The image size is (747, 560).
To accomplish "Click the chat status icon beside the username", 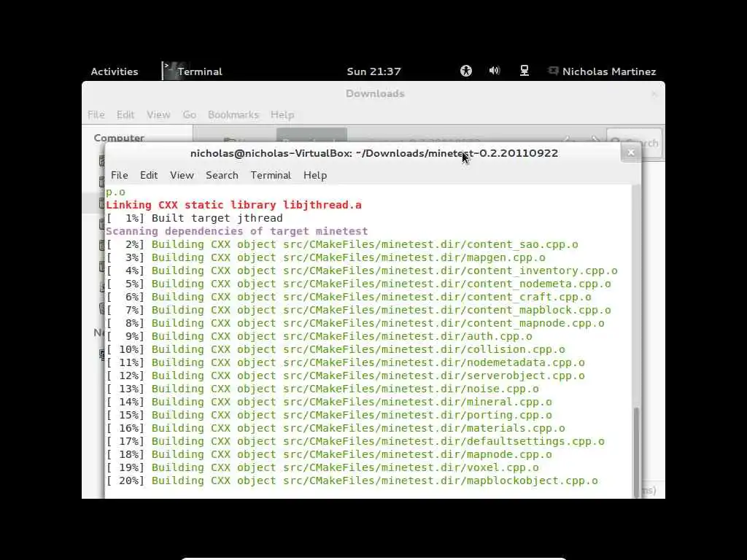I will (x=553, y=71).
